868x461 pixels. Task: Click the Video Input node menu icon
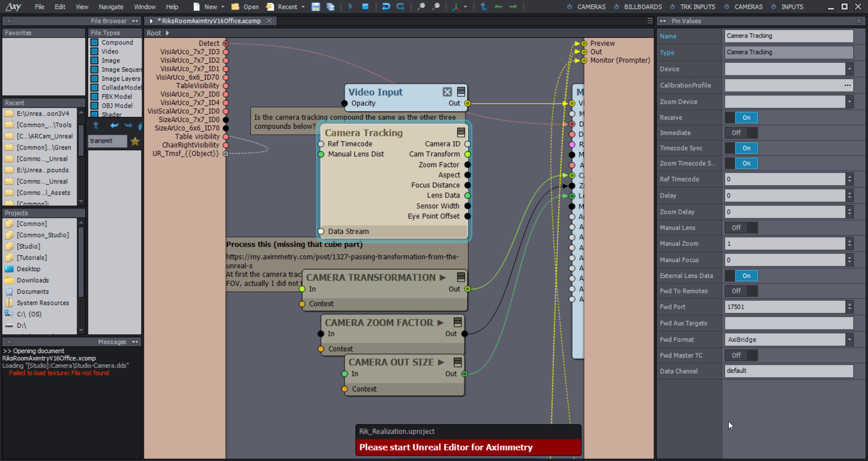[461, 92]
